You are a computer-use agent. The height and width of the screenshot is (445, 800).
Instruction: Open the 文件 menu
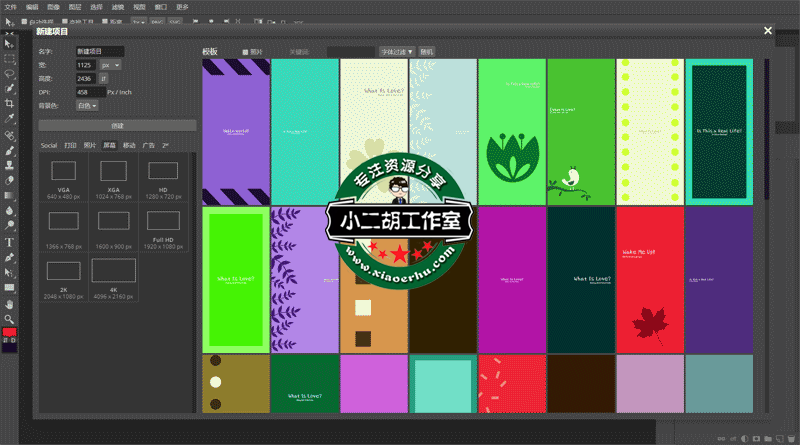click(11, 6)
